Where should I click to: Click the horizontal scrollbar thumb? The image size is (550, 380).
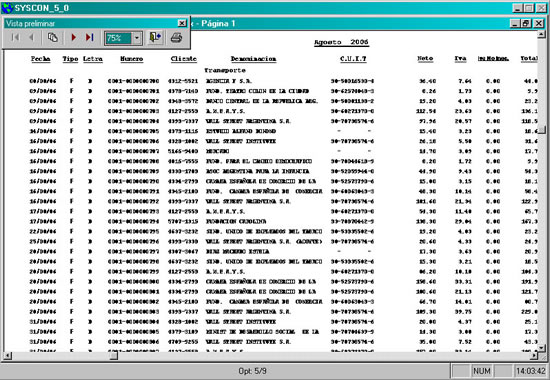pos(113,355)
